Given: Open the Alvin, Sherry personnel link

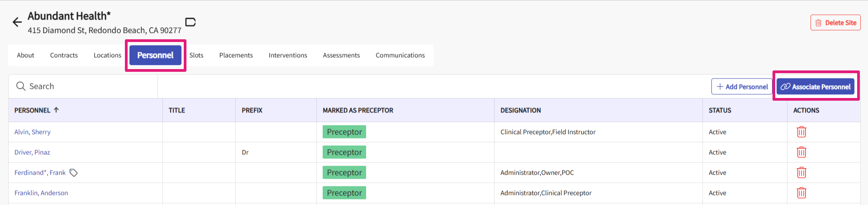Looking at the screenshot, I should tap(32, 132).
